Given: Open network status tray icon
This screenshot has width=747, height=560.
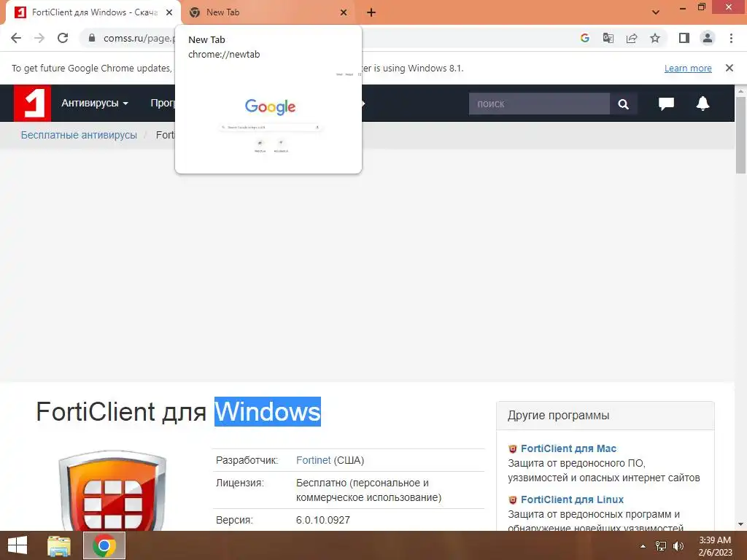Looking at the screenshot, I should pos(661,545).
